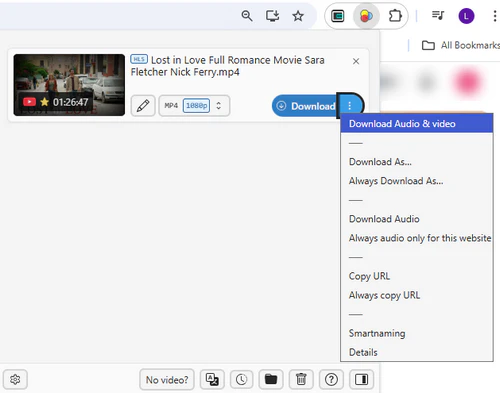Click the Lost in Love video thumbnail

tap(69, 85)
